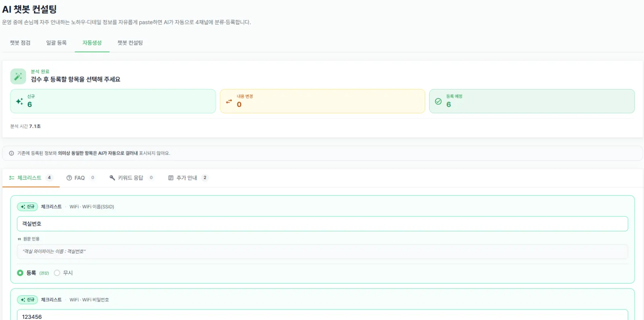Open the 추가 안내 category tab
644x320 pixels.
pyautogui.click(x=188, y=178)
